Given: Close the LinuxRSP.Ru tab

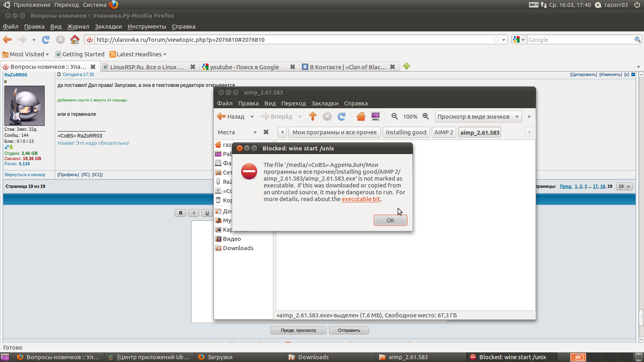Looking at the screenshot, I should [193, 67].
